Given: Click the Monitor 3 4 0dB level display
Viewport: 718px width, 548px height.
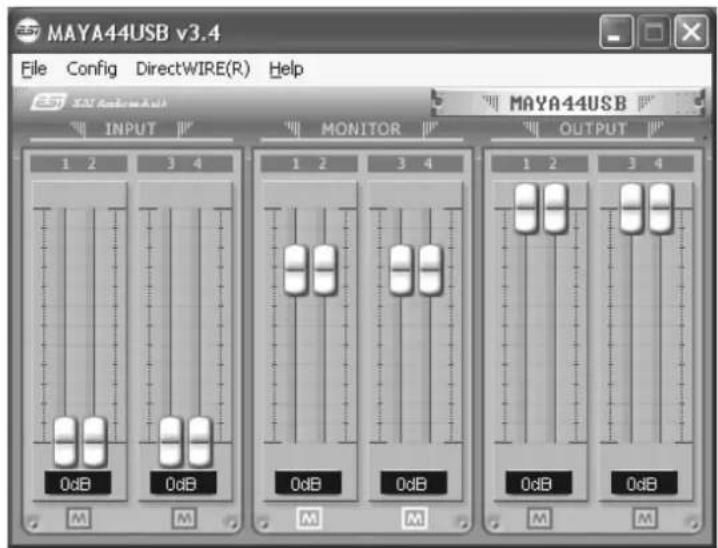Looking at the screenshot, I should [x=413, y=483].
